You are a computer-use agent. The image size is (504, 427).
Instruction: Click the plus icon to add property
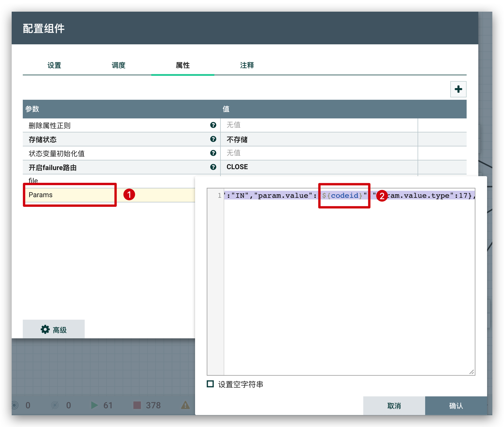click(x=458, y=89)
